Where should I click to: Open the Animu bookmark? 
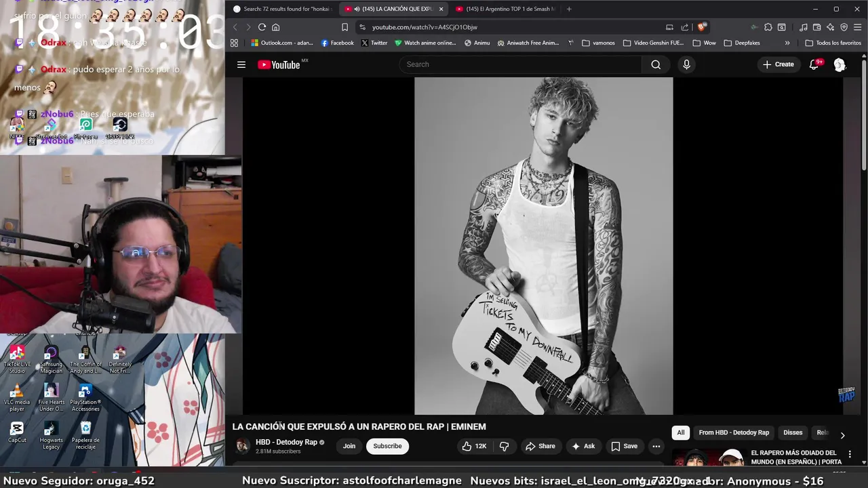click(477, 43)
